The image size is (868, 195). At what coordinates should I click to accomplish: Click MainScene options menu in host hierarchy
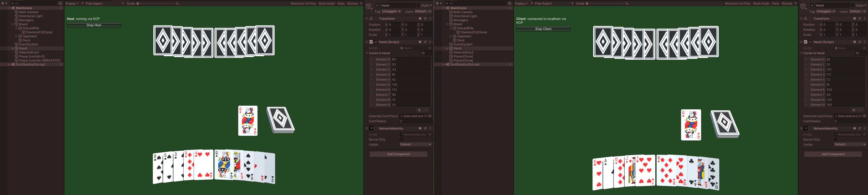pyautogui.click(x=61, y=8)
